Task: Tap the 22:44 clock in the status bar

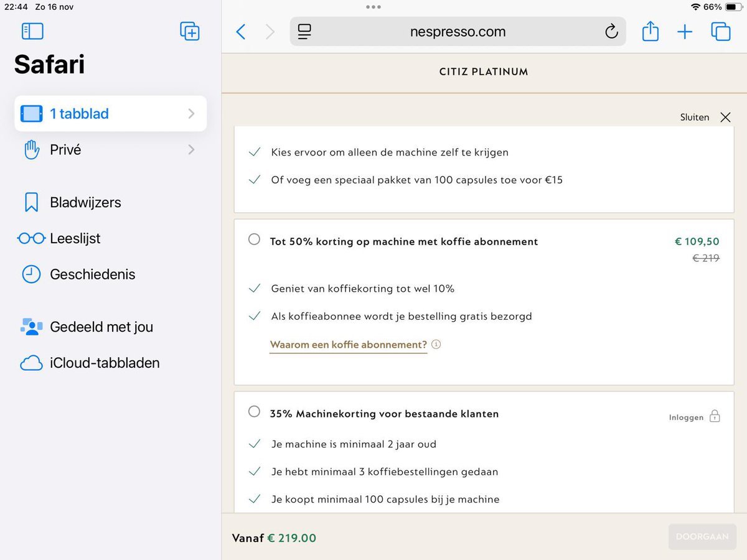Action: [15, 7]
